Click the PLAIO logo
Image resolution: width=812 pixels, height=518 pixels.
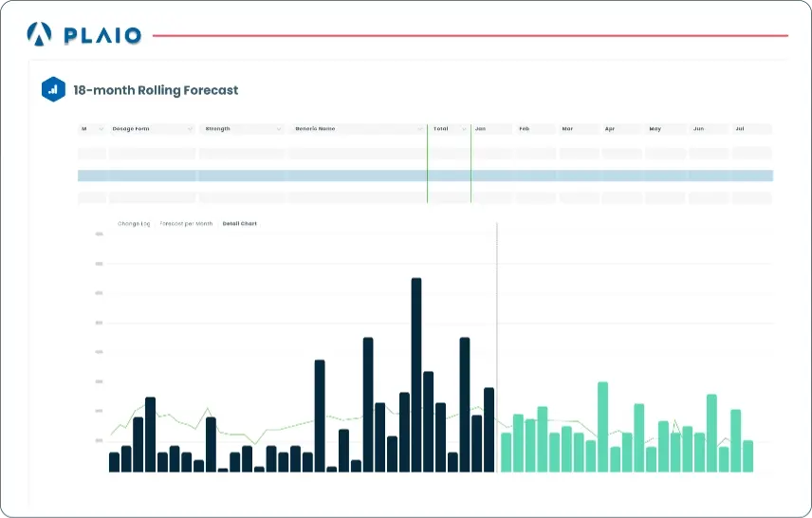(x=83, y=35)
